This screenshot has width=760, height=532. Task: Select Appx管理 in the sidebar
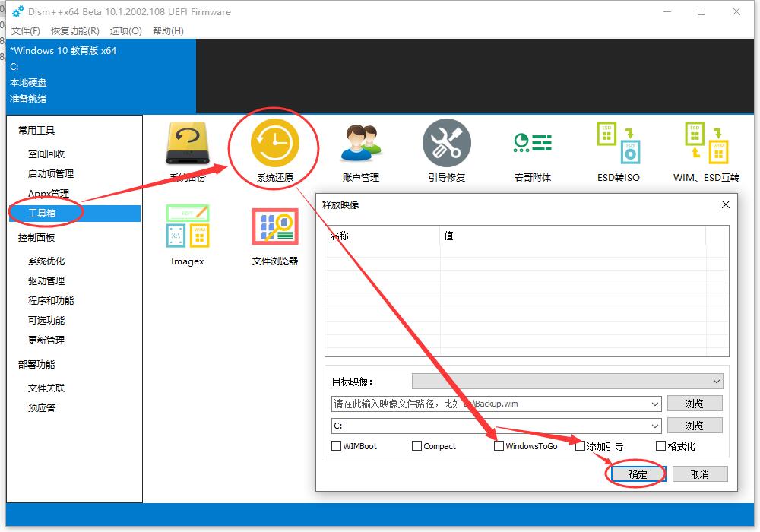point(49,194)
